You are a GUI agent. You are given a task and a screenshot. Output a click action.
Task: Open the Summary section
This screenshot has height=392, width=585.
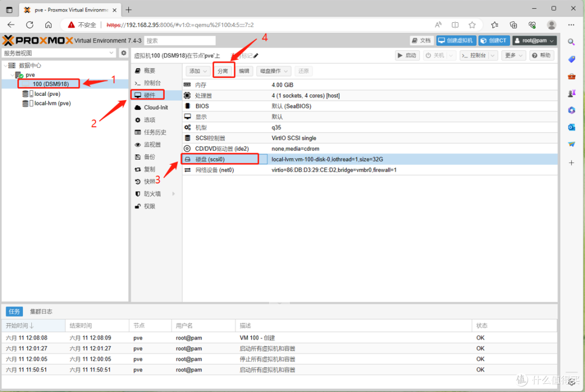click(157, 70)
